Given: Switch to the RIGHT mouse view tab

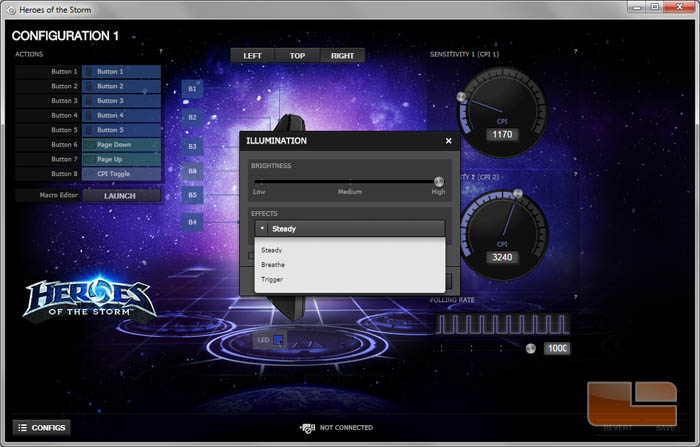Looking at the screenshot, I should click(x=342, y=56).
